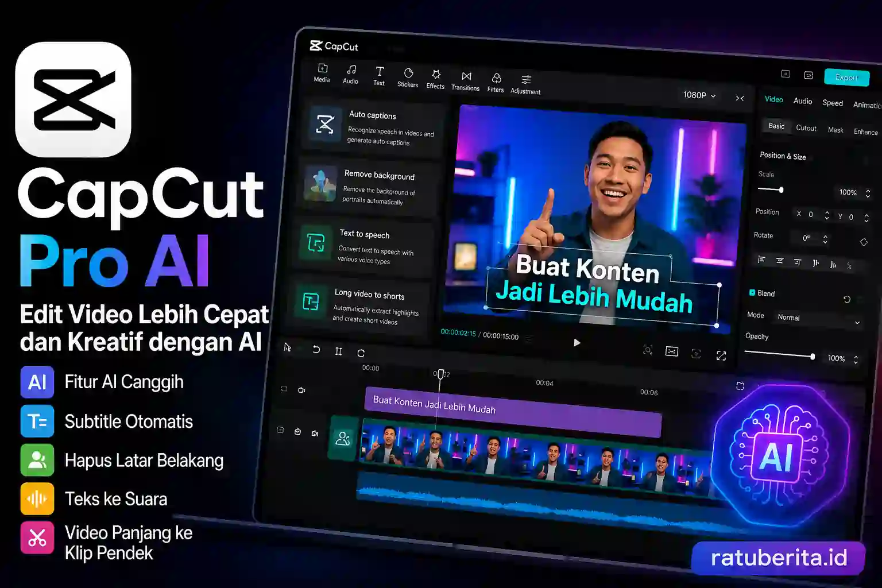Select the Cutout sub-tab
This screenshot has height=588, width=882.
[806, 128]
